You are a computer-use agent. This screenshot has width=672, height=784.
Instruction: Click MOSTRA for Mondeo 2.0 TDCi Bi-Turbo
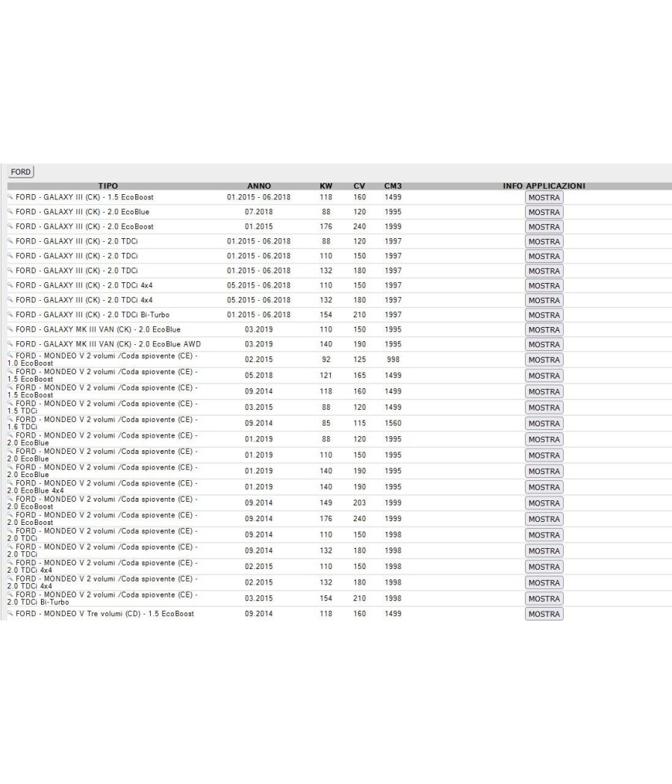pyautogui.click(x=544, y=599)
